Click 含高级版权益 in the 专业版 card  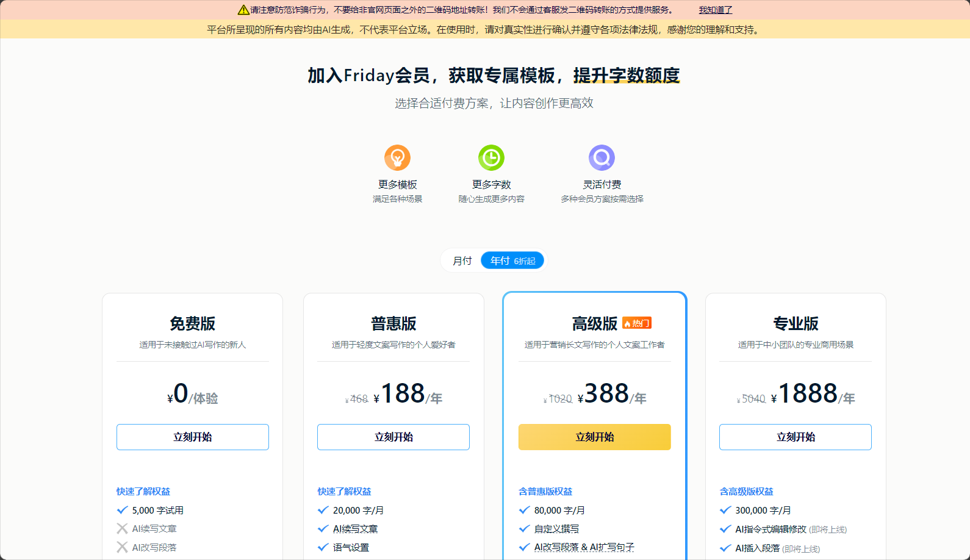pos(746,491)
